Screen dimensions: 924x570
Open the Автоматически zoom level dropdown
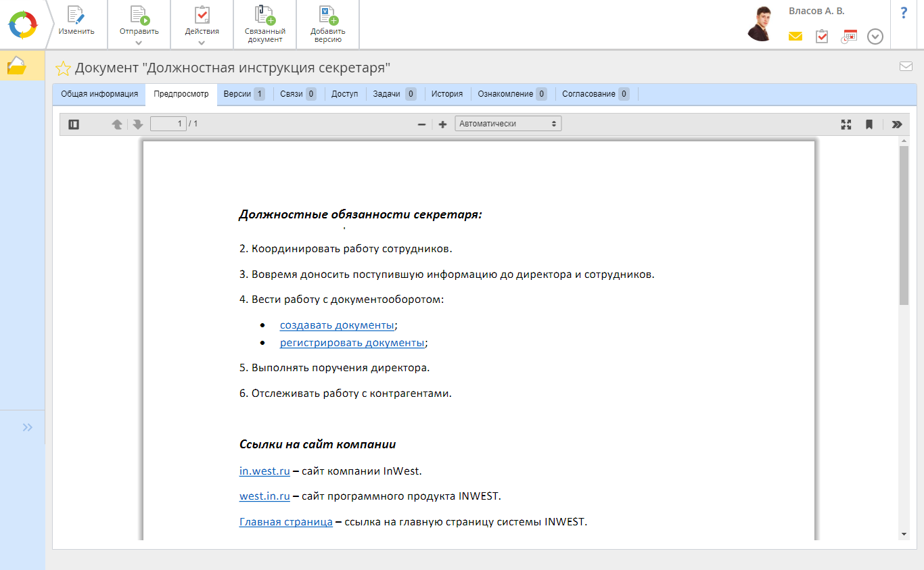pos(508,124)
